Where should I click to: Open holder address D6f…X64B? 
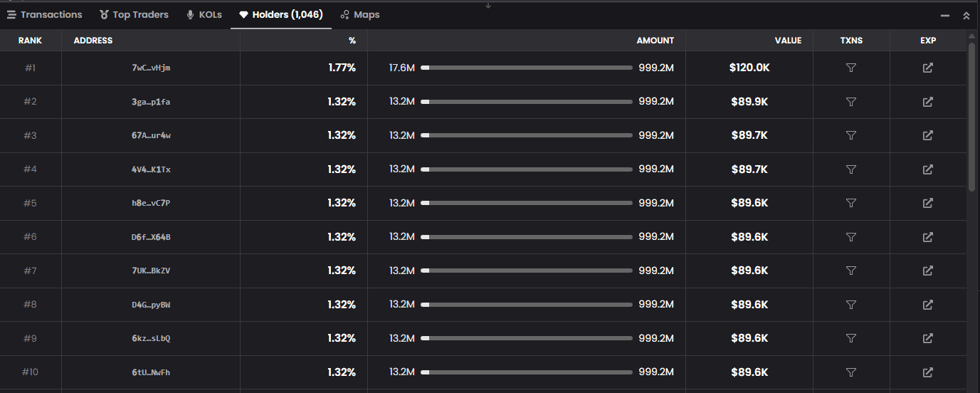(x=151, y=237)
